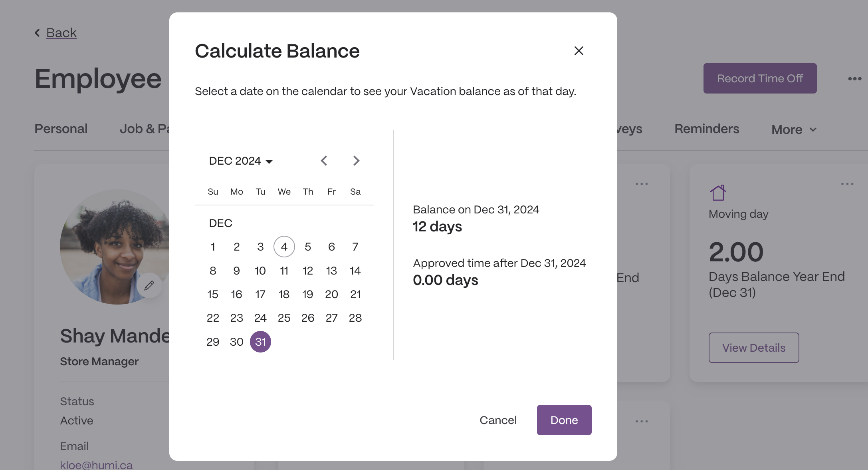Viewport: 868px width, 470px height.
Task: Click View Details on Moving day
Action: coord(754,348)
